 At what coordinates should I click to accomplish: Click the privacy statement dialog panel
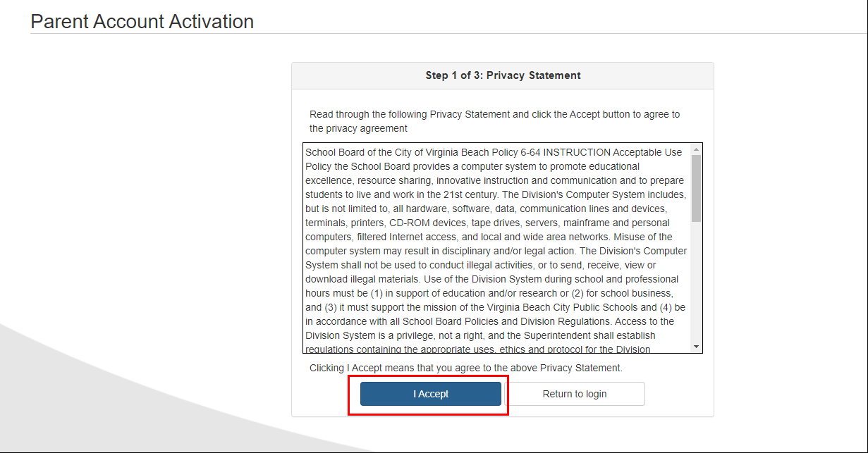503,240
